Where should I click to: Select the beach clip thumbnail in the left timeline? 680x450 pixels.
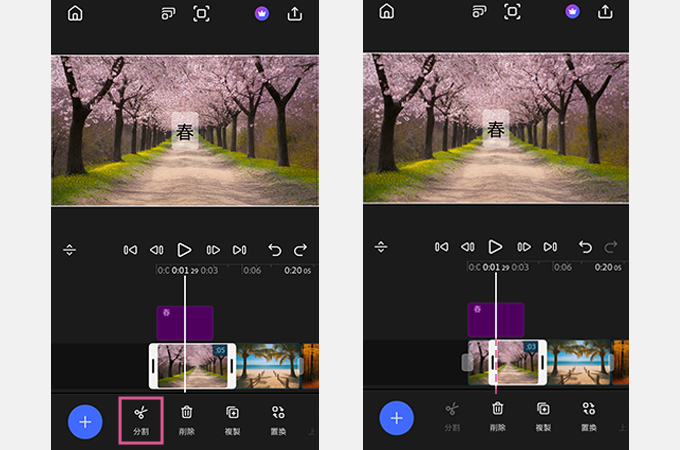(267, 365)
